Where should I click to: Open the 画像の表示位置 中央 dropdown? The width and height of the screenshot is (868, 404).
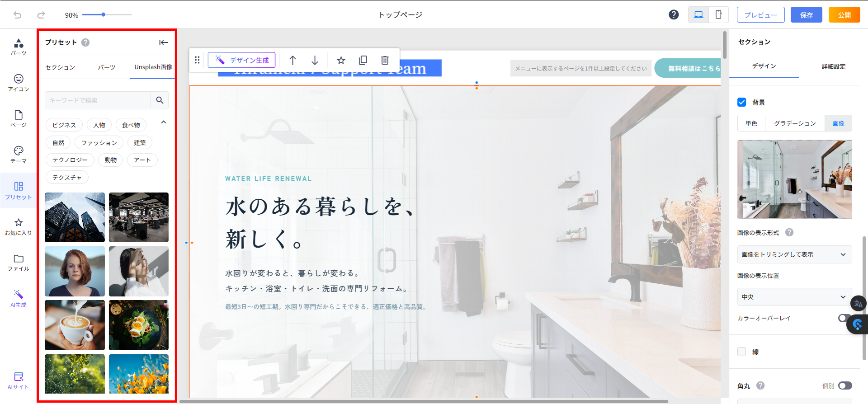pos(794,297)
